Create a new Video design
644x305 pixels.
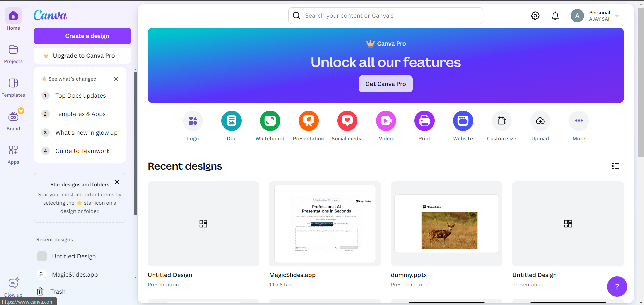386,121
